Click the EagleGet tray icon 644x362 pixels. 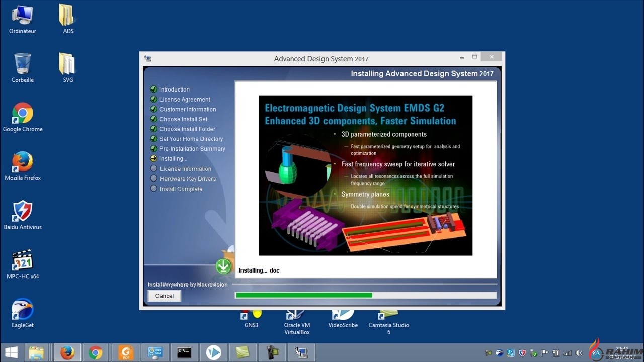coord(500,353)
